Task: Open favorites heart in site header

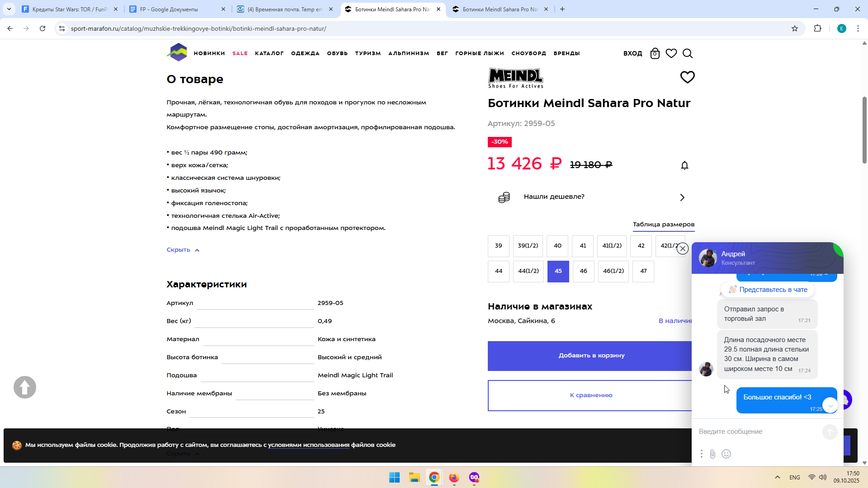Action: click(x=671, y=53)
